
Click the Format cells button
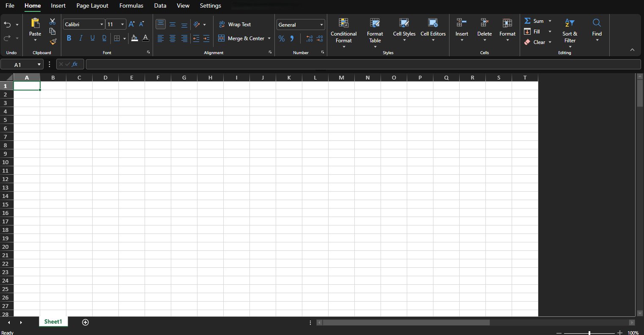507,30
